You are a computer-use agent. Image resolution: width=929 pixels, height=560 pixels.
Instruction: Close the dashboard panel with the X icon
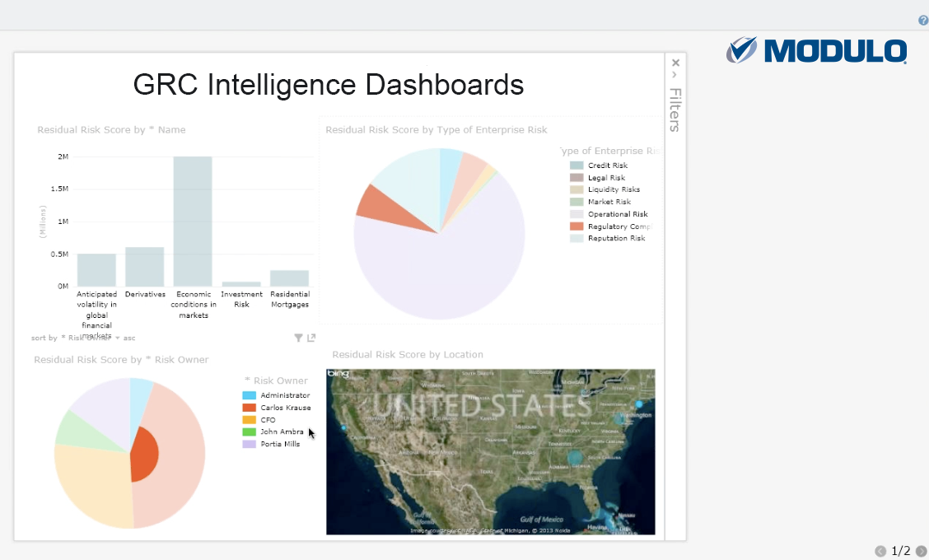click(x=675, y=63)
